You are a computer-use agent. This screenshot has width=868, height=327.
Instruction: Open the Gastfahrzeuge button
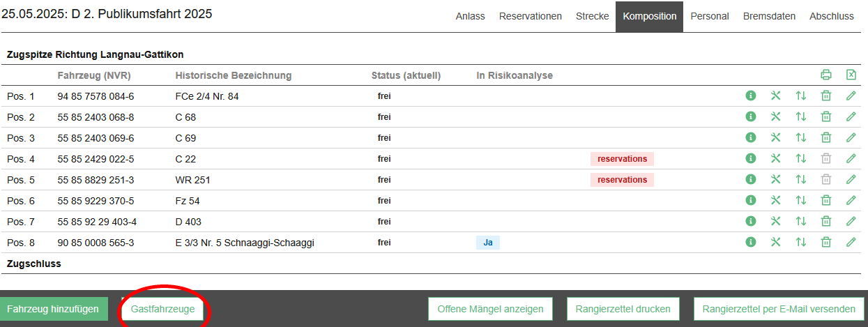162,309
